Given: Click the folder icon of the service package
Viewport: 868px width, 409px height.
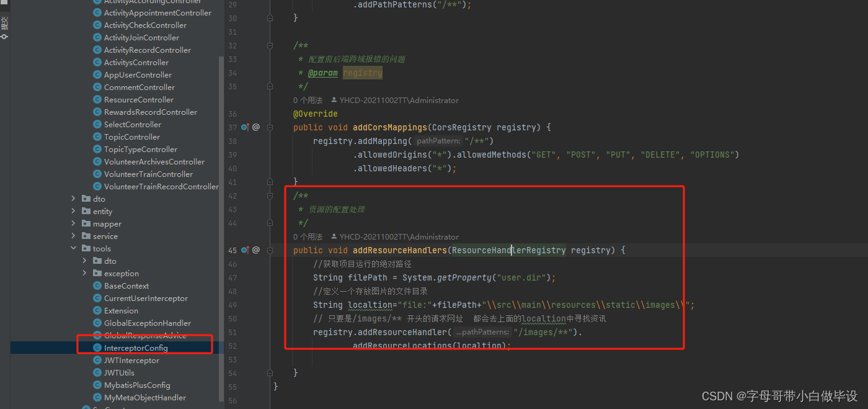Looking at the screenshot, I should 86,236.
